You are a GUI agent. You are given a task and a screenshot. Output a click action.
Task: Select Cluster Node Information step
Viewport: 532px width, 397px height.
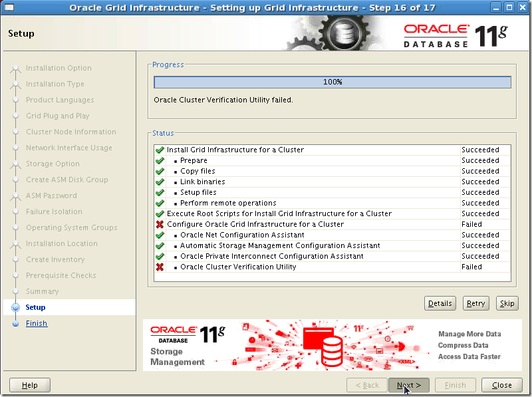tap(71, 132)
